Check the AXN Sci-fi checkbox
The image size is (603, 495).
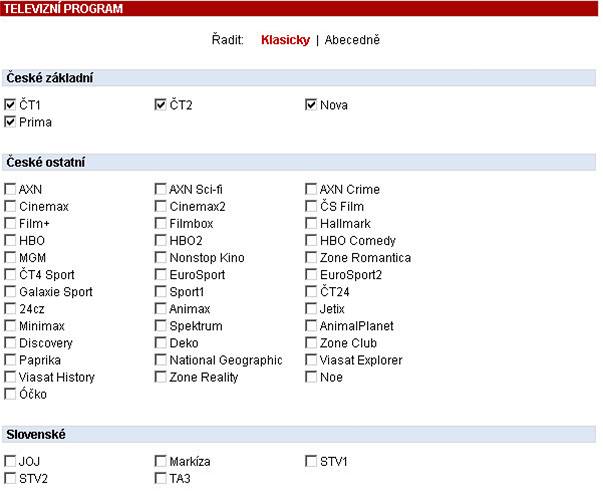(x=160, y=190)
